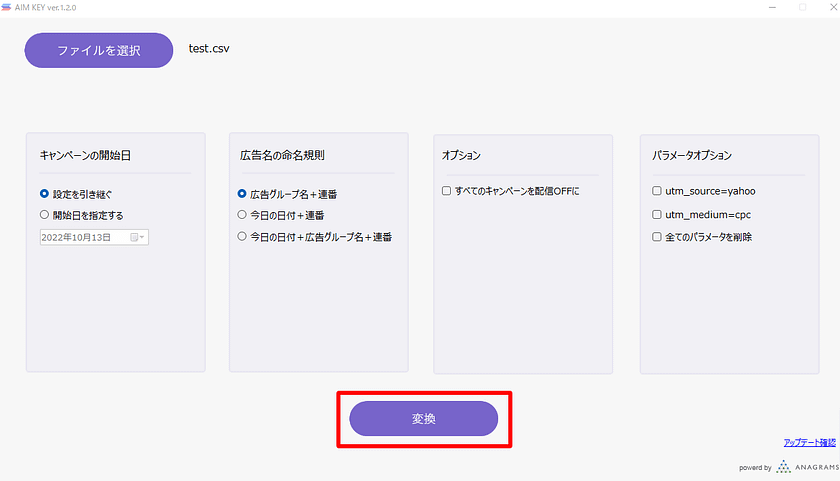Click the 2022年10月13日 date field
Image resolution: width=840 pixels, height=481 pixels.
tap(82, 237)
